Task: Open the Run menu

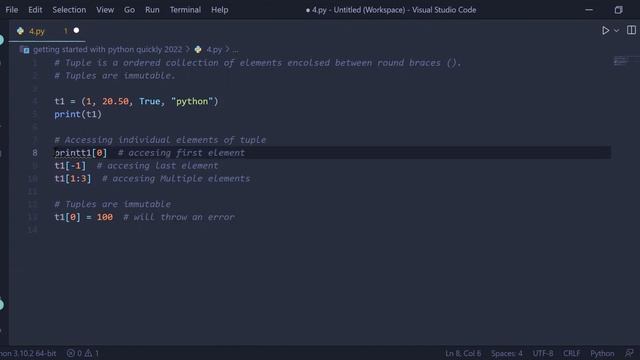Action: pyautogui.click(x=152, y=10)
